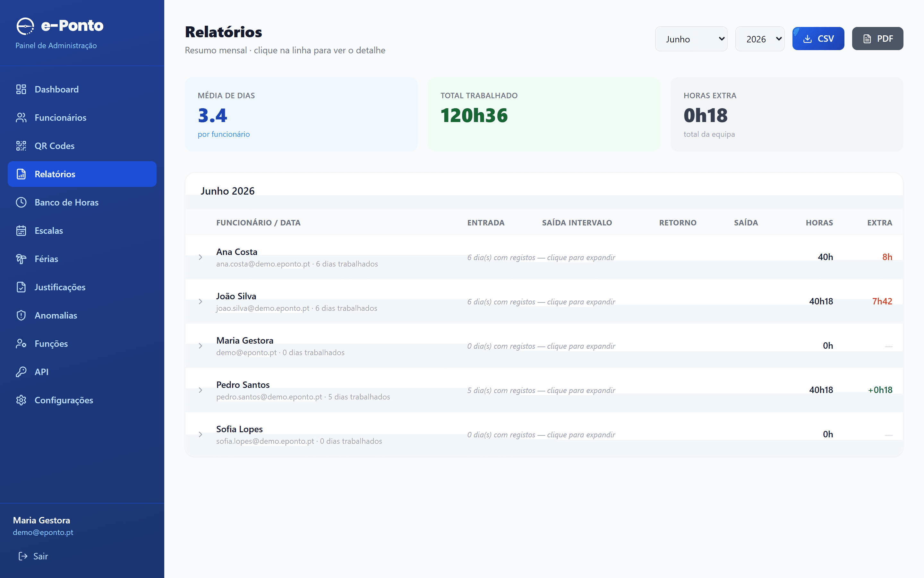Click the Escalas calendar icon
Viewport: 924px width, 578px height.
[21, 231]
